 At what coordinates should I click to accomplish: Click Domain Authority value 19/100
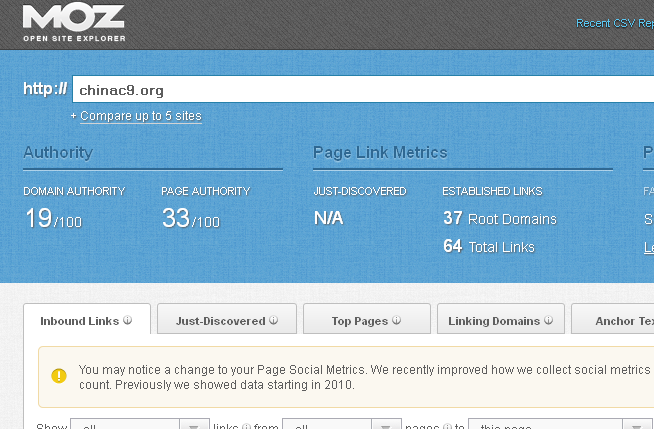click(53, 218)
